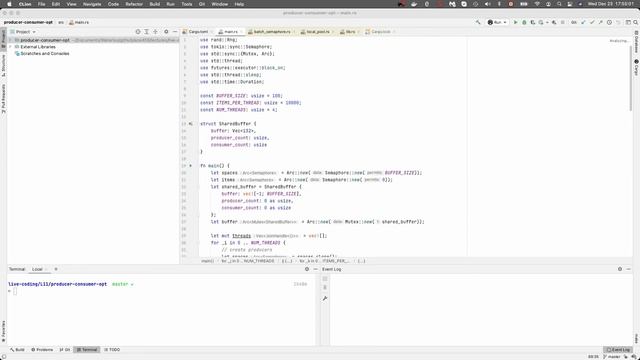Click macOS Wi-Fi icon in menu bar

537,4
